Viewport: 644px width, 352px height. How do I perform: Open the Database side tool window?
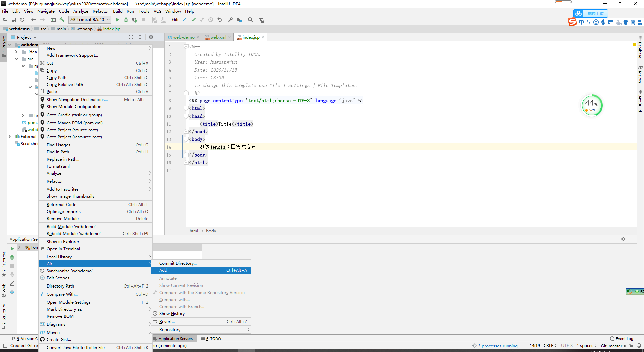coord(640,47)
